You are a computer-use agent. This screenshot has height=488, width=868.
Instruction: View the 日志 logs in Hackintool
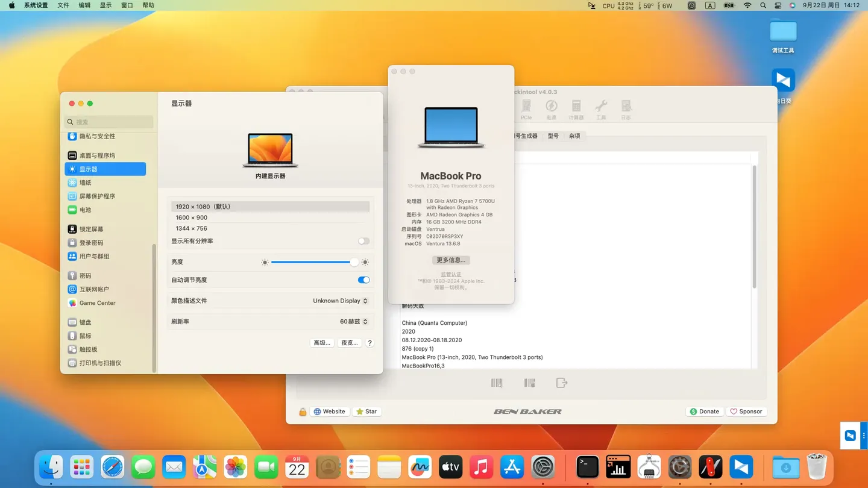(x=626, y=110)
